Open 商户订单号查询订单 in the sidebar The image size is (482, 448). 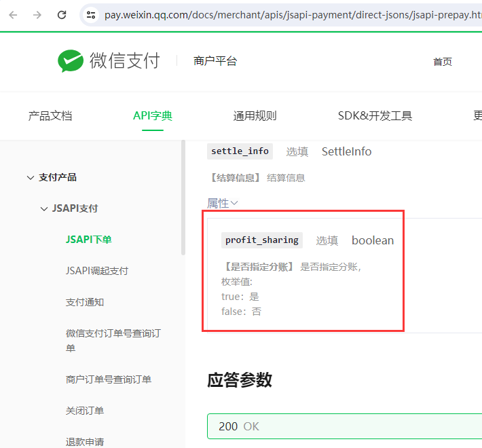coord(108,379)
